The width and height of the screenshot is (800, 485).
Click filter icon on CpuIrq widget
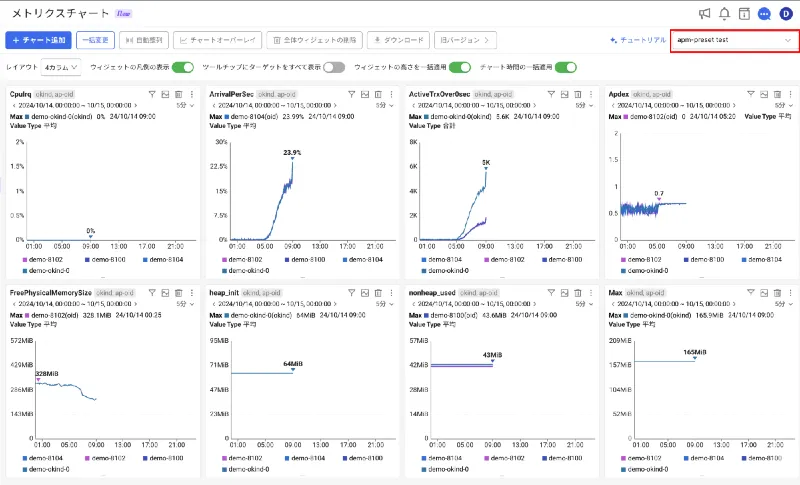click(x=152, y=94)
